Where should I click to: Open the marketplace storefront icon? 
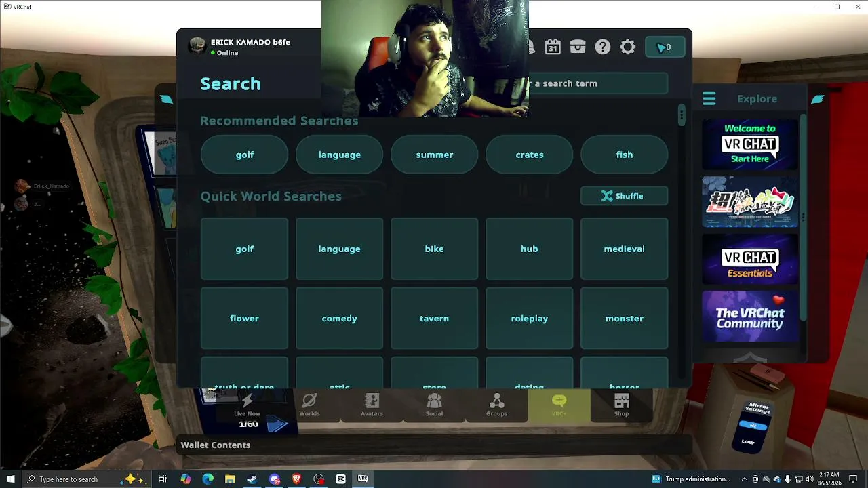pos(578,47)
